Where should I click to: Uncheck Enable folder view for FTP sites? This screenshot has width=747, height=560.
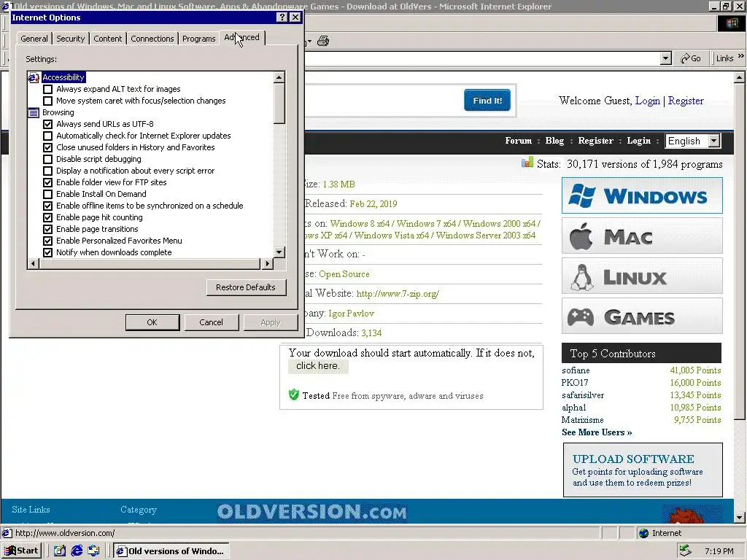tap(47, 182)
